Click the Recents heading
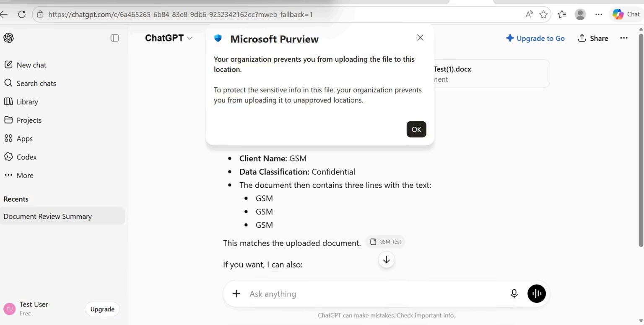This screenshot has height=325, width=644. tap(16, 199)
